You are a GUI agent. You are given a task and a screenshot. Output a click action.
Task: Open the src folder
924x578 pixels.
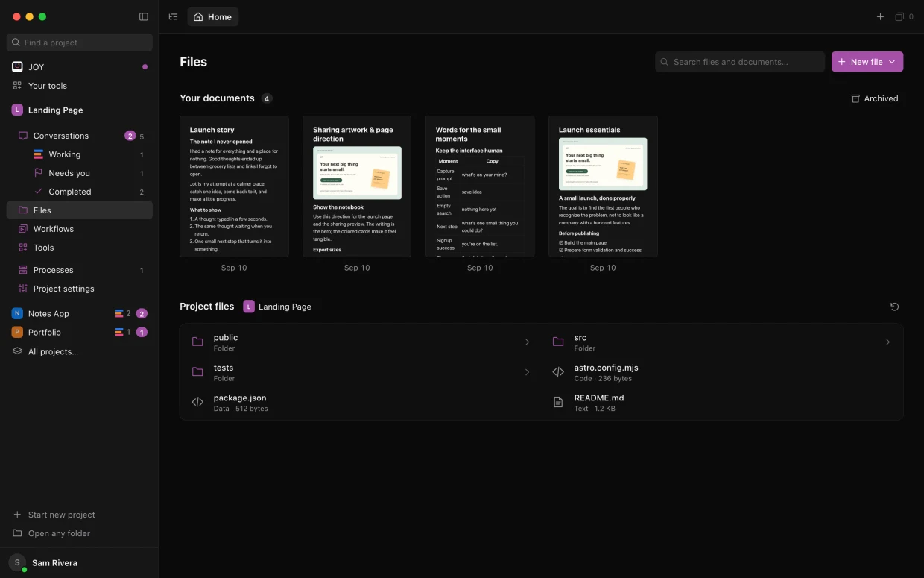(x=721, y=342)
